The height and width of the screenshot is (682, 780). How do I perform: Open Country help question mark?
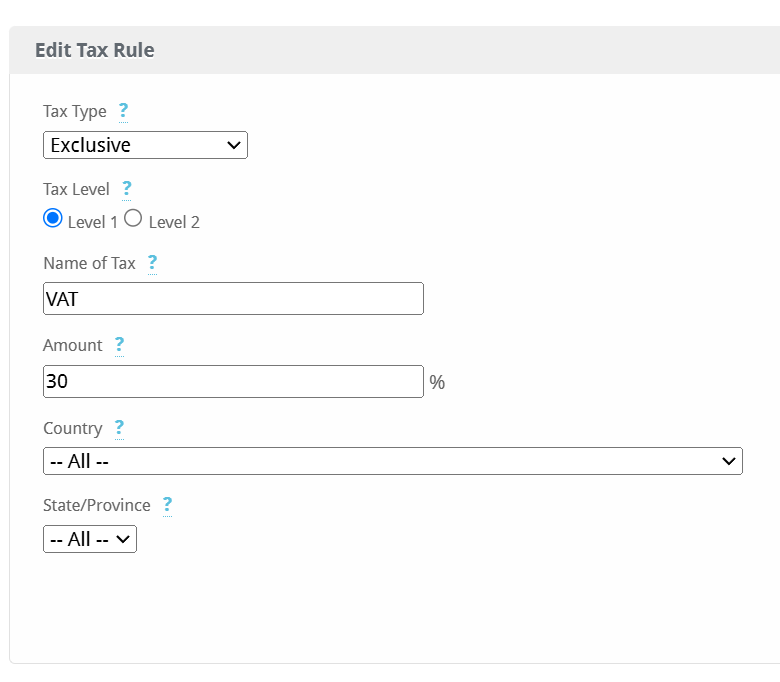click(119, 428)
